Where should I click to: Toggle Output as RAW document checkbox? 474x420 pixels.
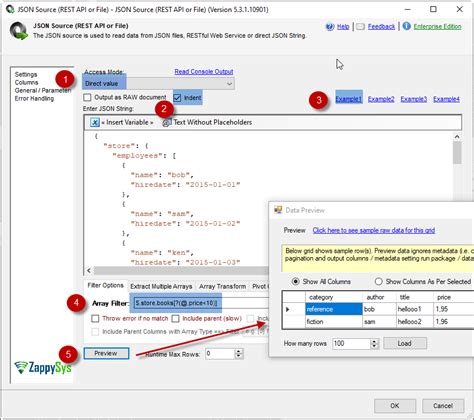[87, 97]
